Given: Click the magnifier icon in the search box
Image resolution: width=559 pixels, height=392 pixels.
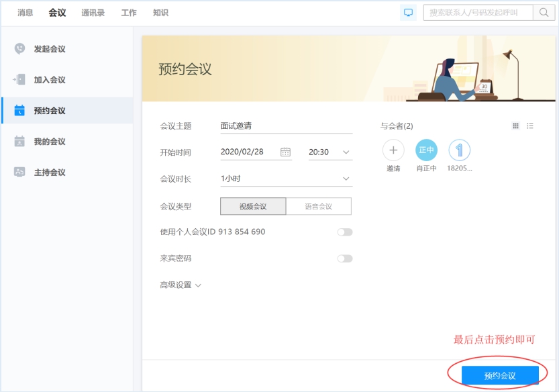Looking at the screenshot, I should 544,12.
